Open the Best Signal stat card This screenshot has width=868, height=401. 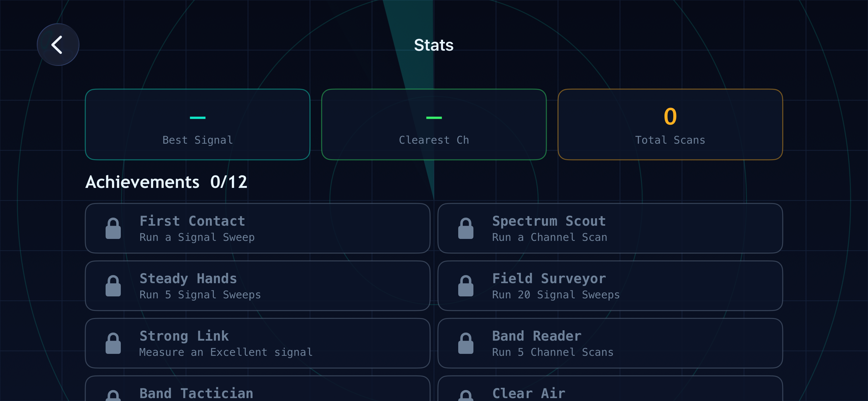click(197, 124)
